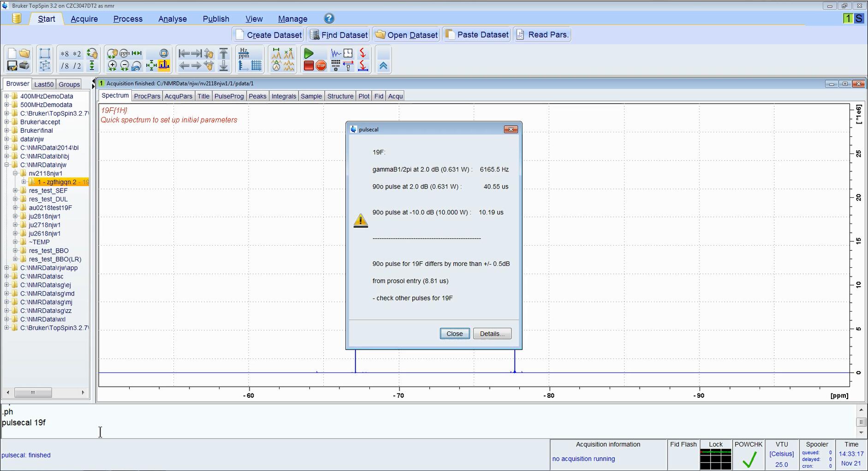Show full spectrum width icon
The image size is (868, 471).
tap(137, 53)
